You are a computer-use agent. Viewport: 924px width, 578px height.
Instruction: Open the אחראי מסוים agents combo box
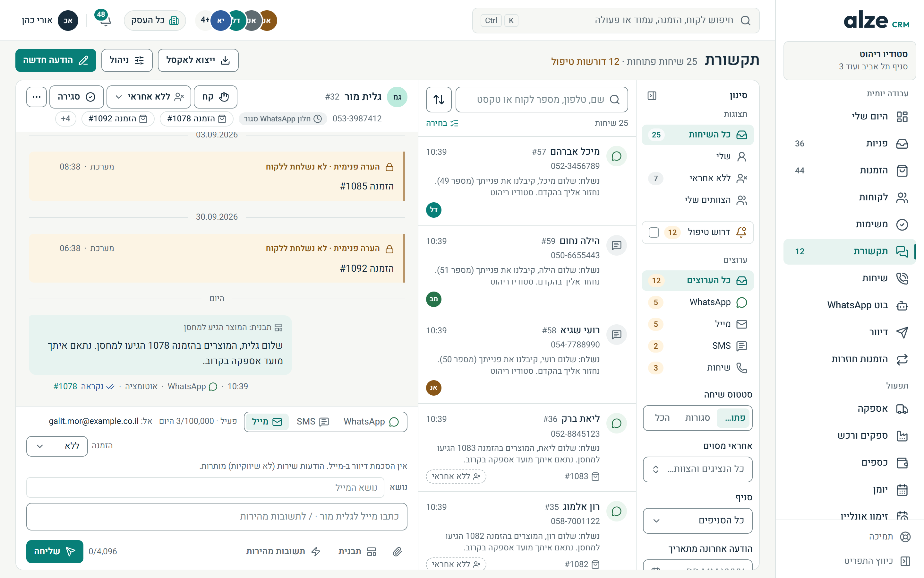pos(697,469)
